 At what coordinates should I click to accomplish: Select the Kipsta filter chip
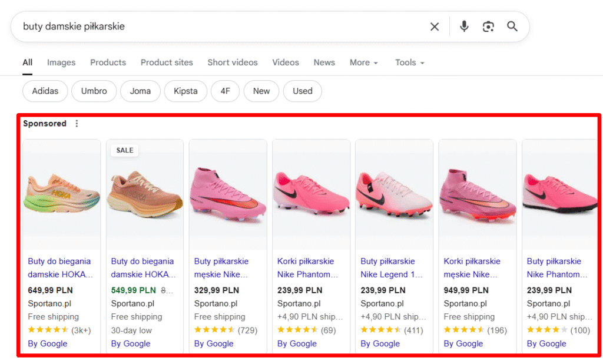[x=185, y=91]
